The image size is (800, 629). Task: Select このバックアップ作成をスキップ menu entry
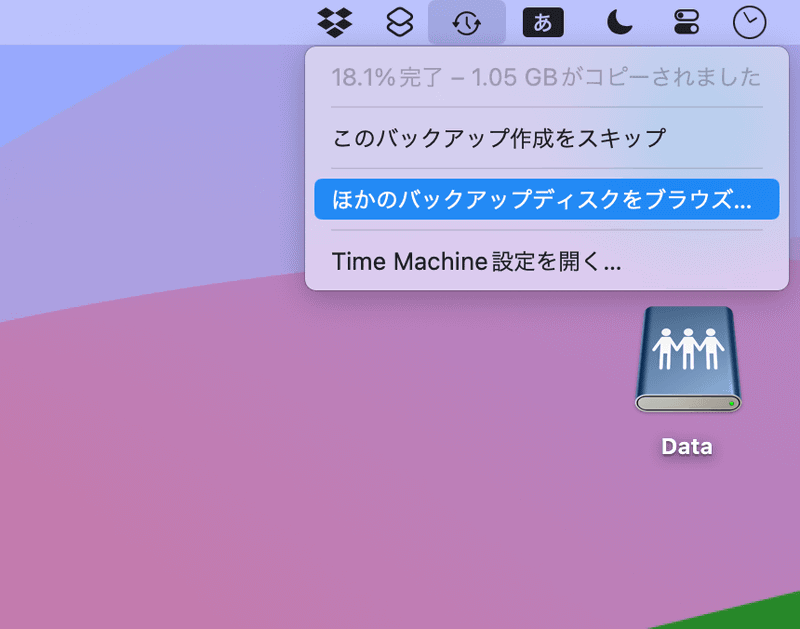pos(546,139)
